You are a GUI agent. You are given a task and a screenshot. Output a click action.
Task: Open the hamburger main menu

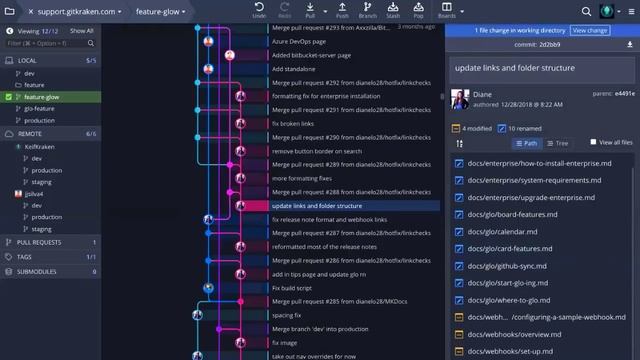coord(631,11)
